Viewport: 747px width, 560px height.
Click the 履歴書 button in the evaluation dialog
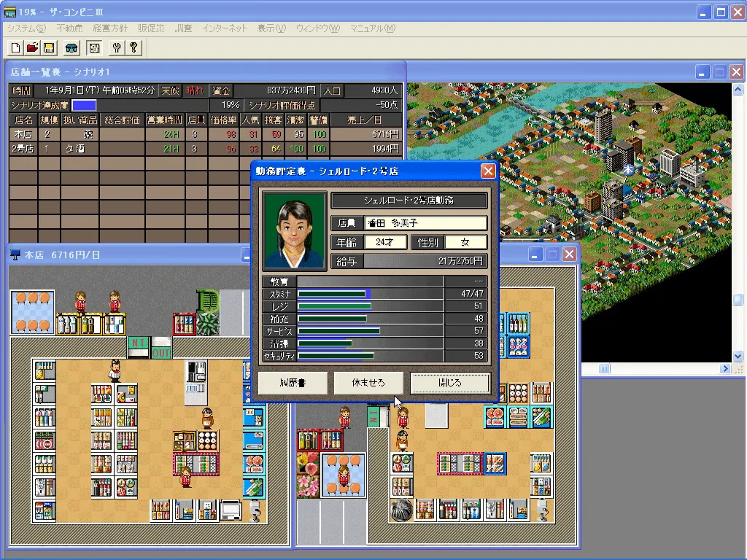(292, 383)
